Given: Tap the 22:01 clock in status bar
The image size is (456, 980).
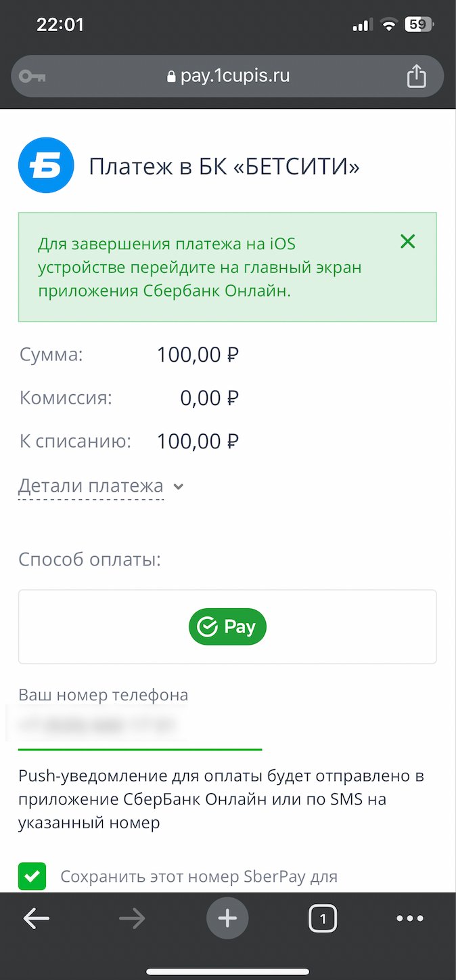Looking at the screenshot, I should (x=60, y=25).
